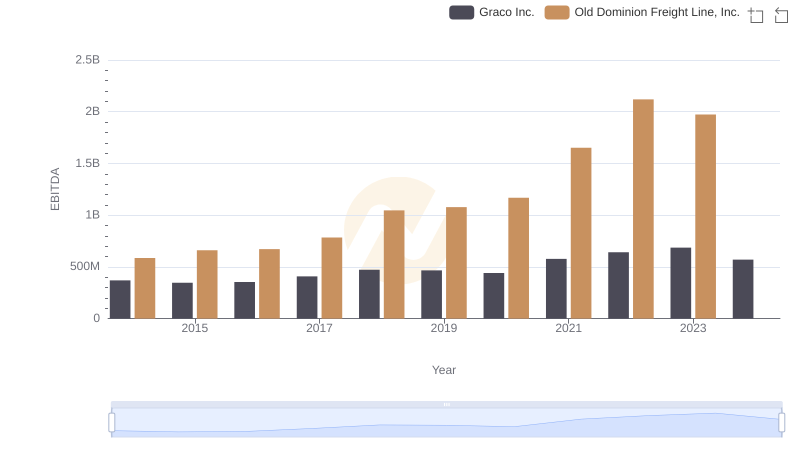This screenshot has height=461, width=800.
Task: Select the Old Dominion bar for 2017
Action: click(332, 278)
